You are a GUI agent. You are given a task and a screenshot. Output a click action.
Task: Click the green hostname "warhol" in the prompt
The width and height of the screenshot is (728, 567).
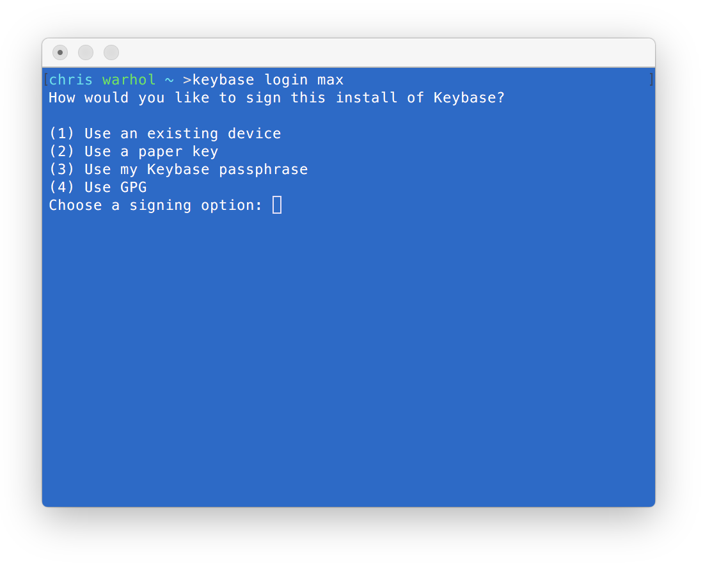129,80
